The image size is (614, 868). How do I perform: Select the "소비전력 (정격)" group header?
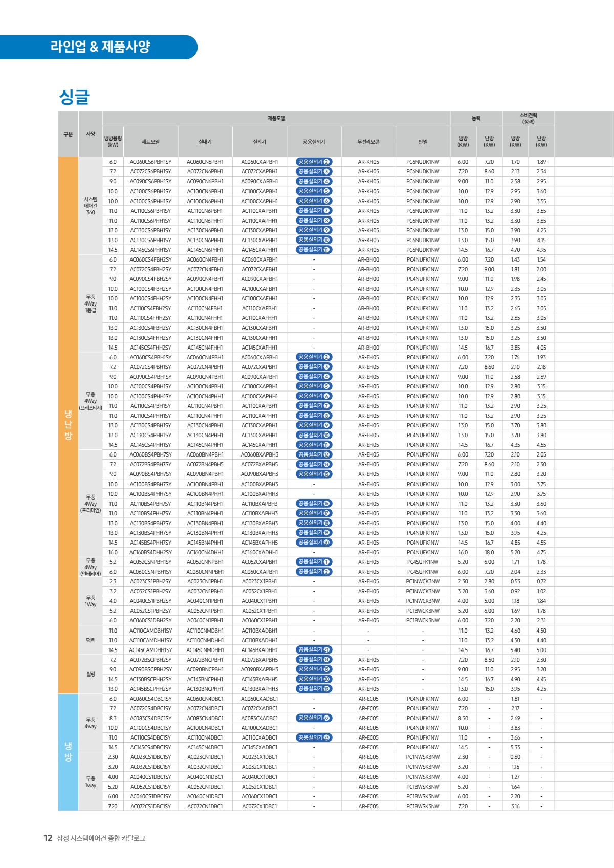[x=529, y=118]
